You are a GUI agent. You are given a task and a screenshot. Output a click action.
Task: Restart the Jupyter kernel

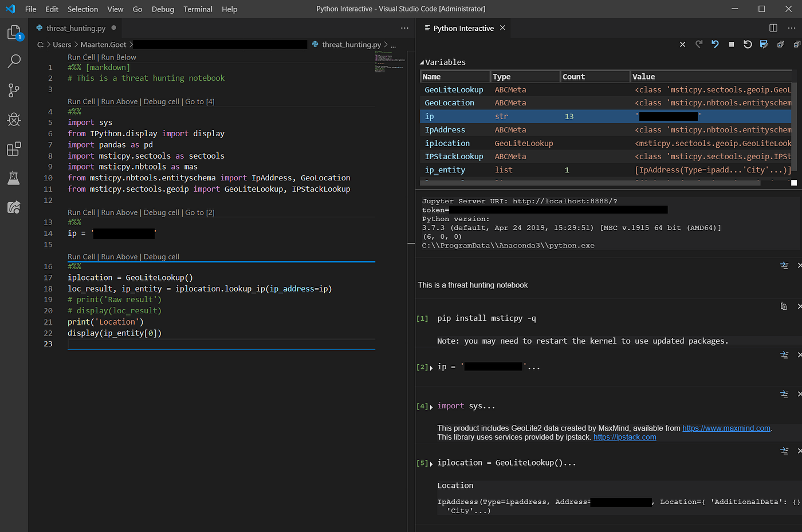pyautogui.click(x=748, y=44)
